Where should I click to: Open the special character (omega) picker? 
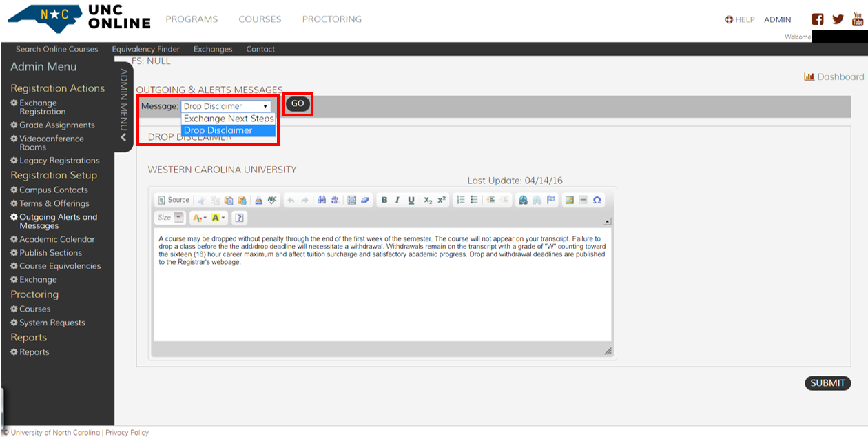[597, 200]
